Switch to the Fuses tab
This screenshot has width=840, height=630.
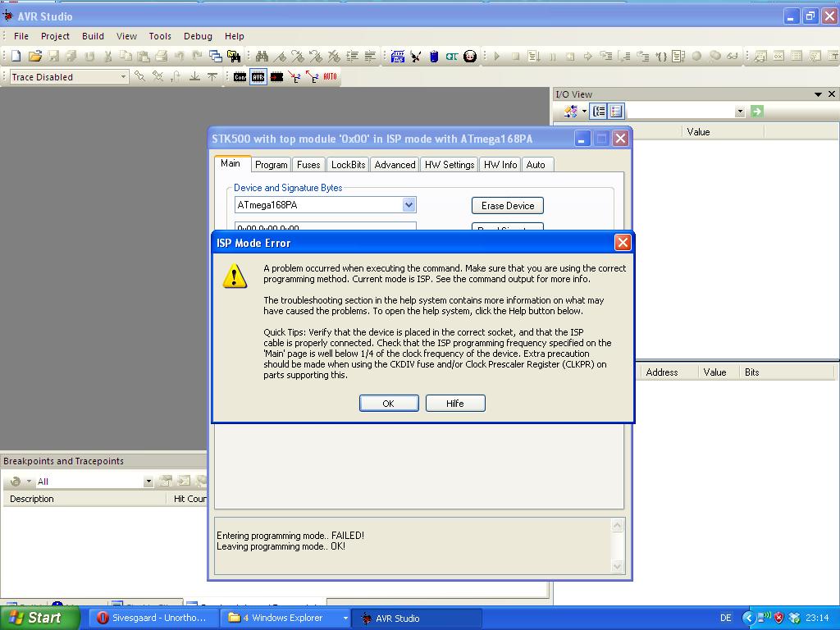click(308, 164)
